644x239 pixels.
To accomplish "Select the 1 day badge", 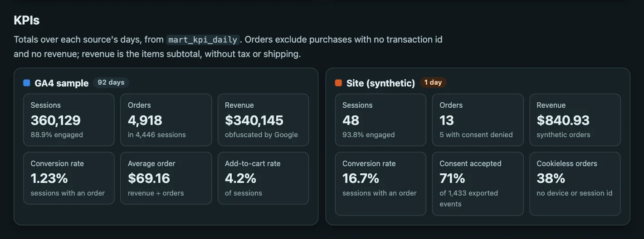I will [433, 82].
